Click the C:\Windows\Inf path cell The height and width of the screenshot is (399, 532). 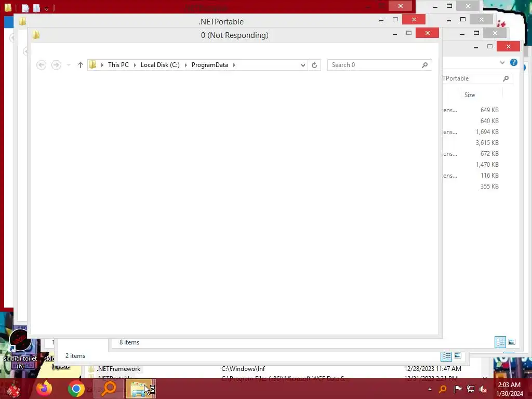click(x=243, y=369)
